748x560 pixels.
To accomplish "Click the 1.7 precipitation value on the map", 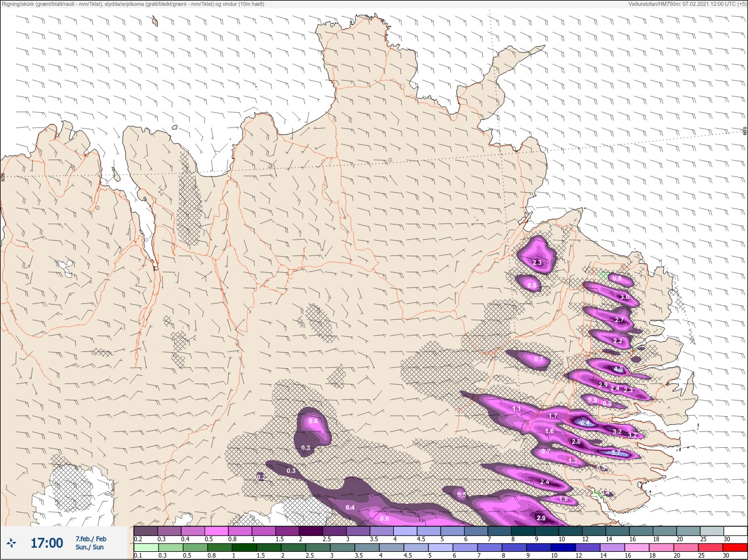I will click(x=553, y=416).
